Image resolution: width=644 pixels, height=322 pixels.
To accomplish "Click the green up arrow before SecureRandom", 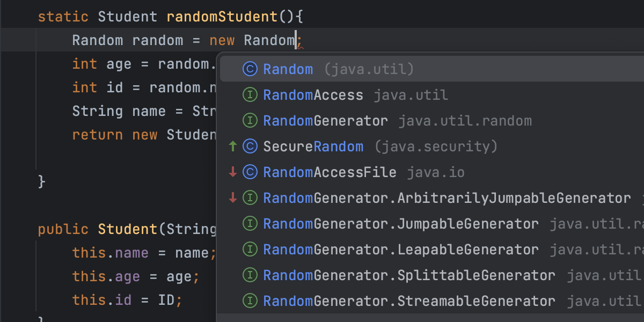I will (233, 146).
